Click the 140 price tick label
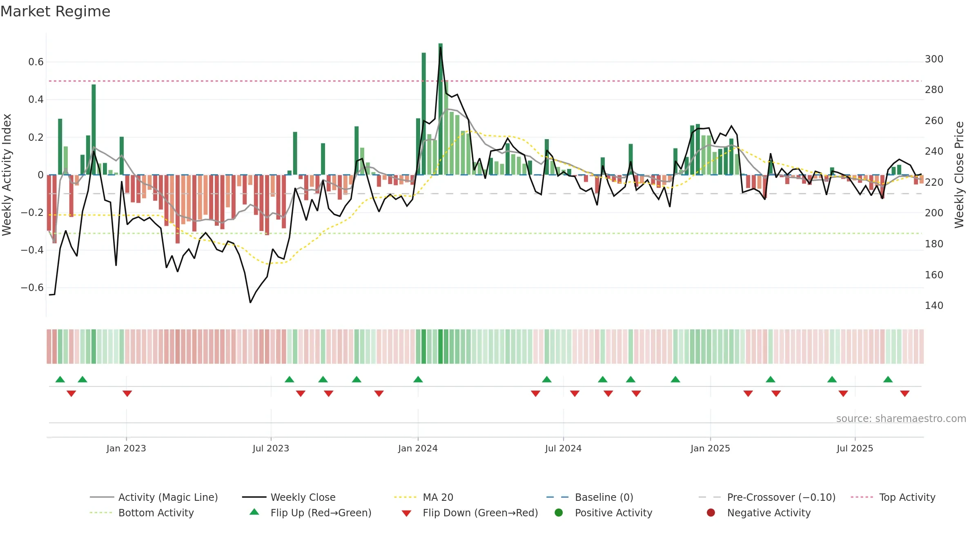This screenshot has width=980, height=551. coord(934,305)
